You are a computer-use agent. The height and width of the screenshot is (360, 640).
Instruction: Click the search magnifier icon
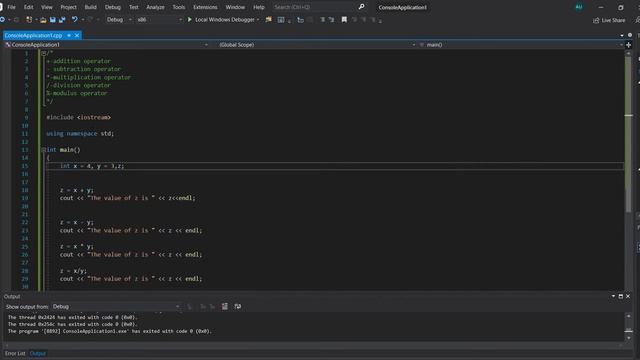pyautogui.click(x=361, y=7)
